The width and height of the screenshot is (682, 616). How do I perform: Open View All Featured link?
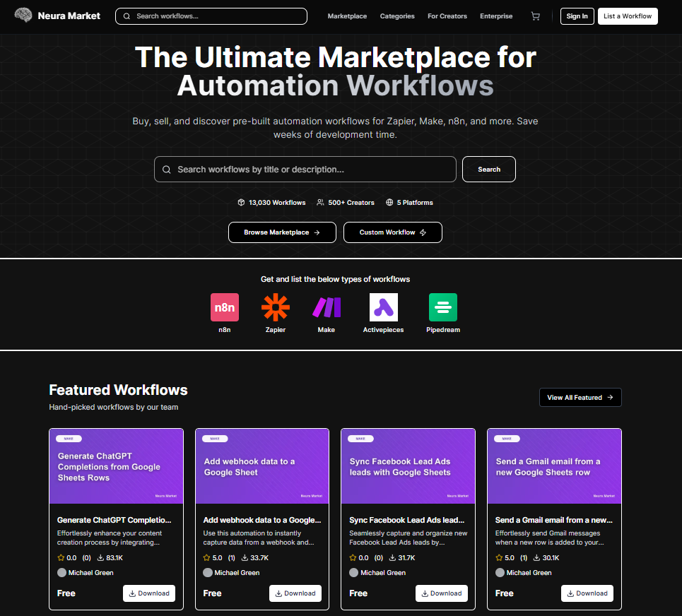(580, 397)
